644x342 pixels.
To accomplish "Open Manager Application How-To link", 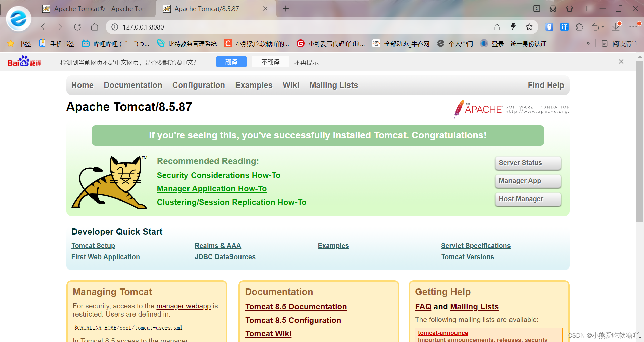I will point(212,189).
